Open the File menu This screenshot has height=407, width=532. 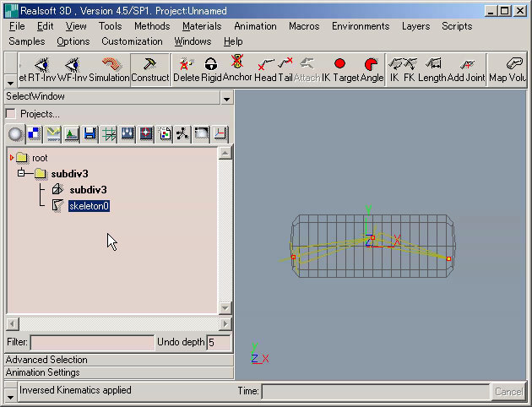(17, 26)
